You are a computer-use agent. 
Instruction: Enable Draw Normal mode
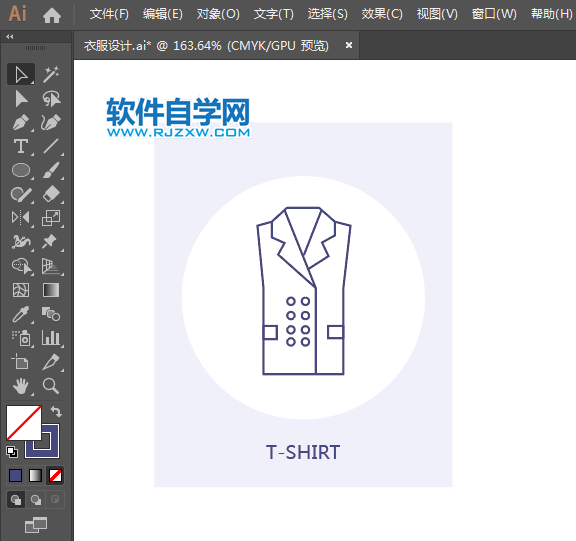(x=16, y=499)
